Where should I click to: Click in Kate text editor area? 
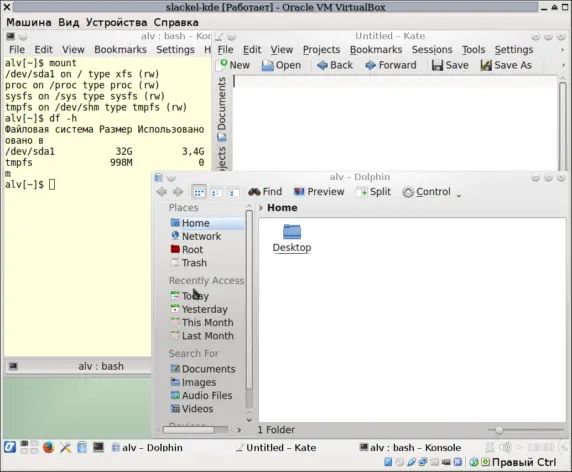pos(395,123)
